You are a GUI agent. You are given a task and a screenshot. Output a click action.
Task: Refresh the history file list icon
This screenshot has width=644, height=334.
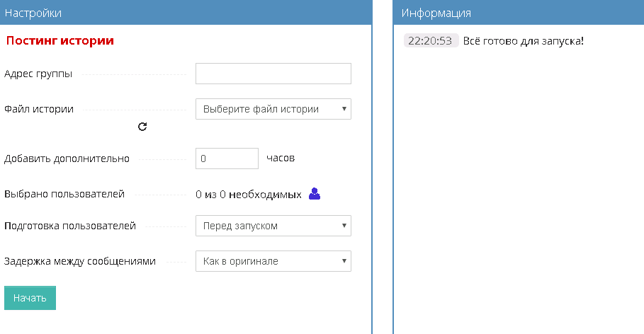click(142, 127)
